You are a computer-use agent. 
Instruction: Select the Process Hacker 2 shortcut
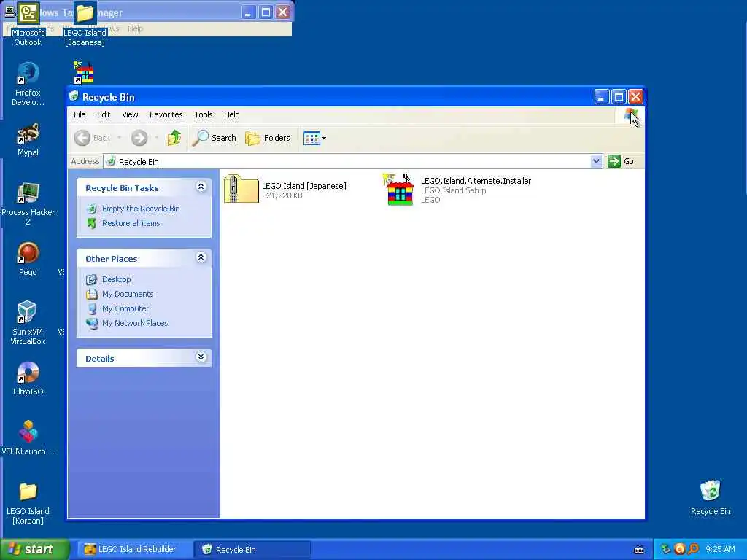point(28,204)
